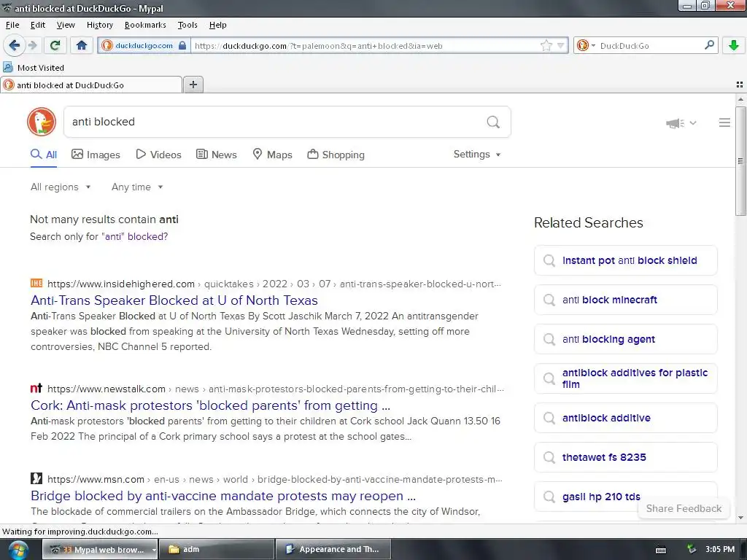Switch to Mypal web browser taskbar item
Viewport: 747px width, 560px height.
click(100, 550)
